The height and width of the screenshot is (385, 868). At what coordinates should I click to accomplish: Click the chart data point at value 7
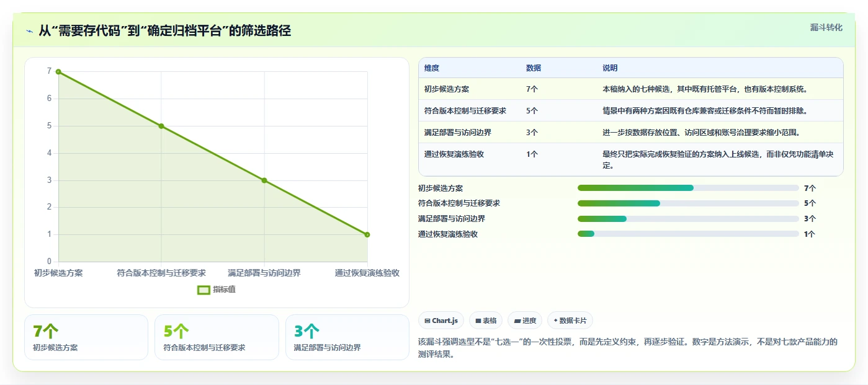pos(58,72)
